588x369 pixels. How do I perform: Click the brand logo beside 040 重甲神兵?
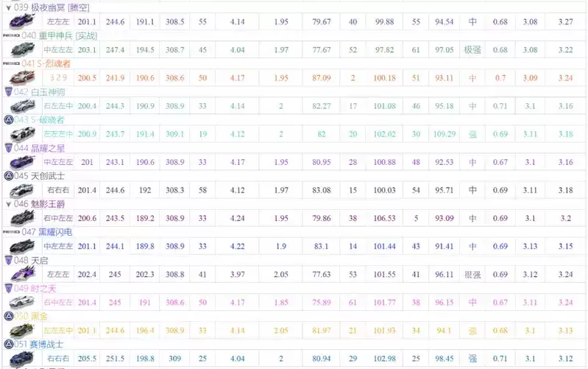point(10,35)
